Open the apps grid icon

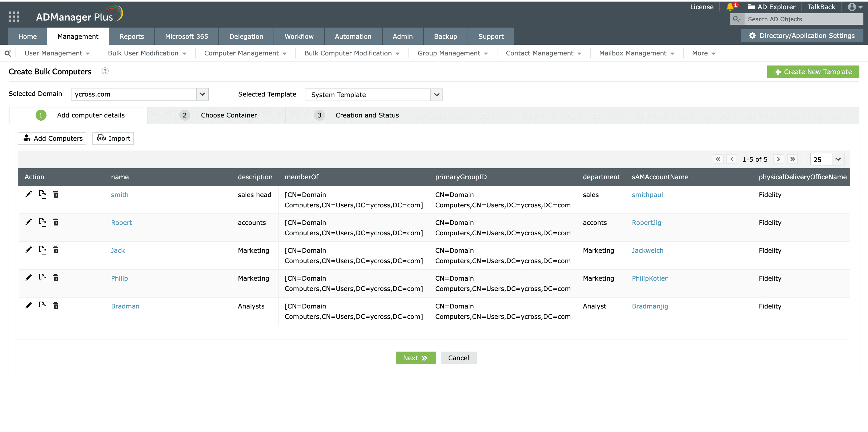[13, 17]
